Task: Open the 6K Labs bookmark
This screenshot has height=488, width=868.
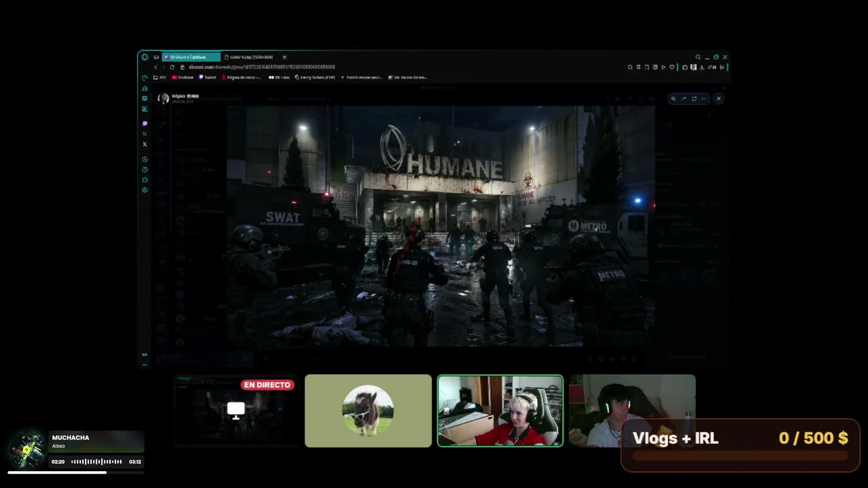Action: (x=279, y=77)
